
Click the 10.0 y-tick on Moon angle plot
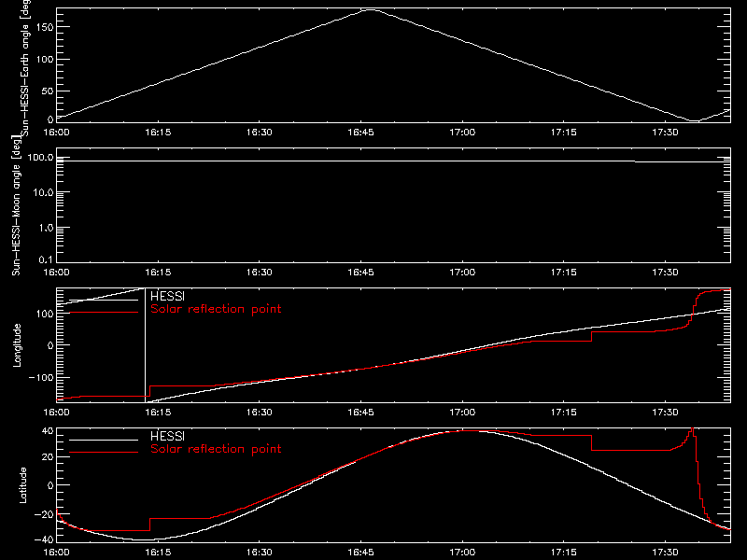click(43, 193)
